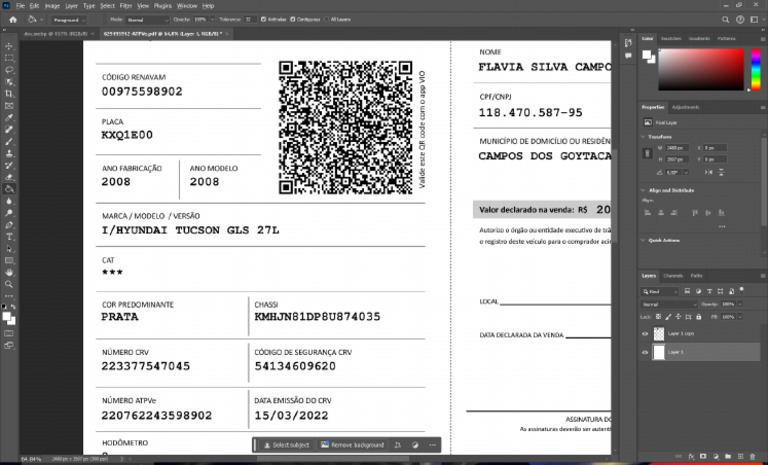Toggle Lock image pixels brush icon

tap(669, 317)
